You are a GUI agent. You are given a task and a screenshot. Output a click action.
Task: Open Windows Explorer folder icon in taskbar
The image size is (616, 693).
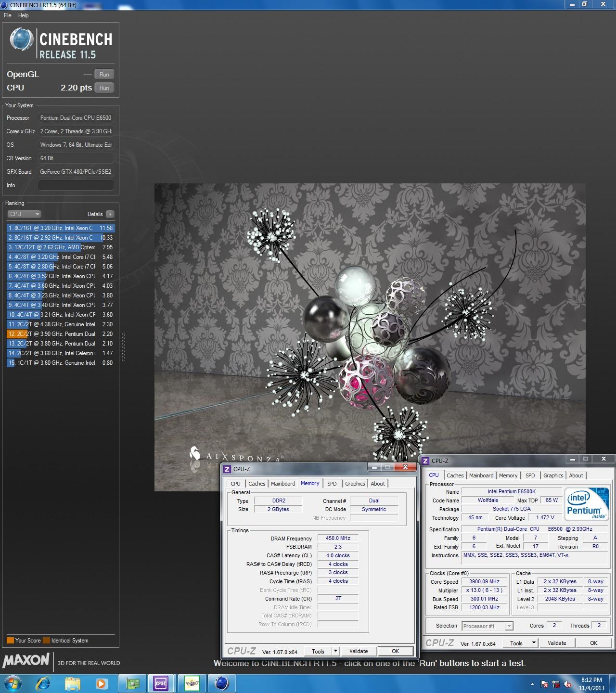[73, 683]
